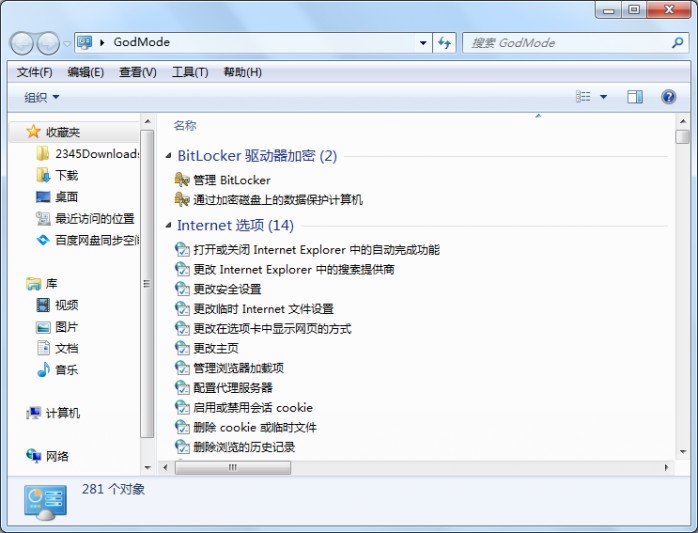Click navigation pane scroll-up arrow
Screen dimensions: 698x533
tap(147, 121)
